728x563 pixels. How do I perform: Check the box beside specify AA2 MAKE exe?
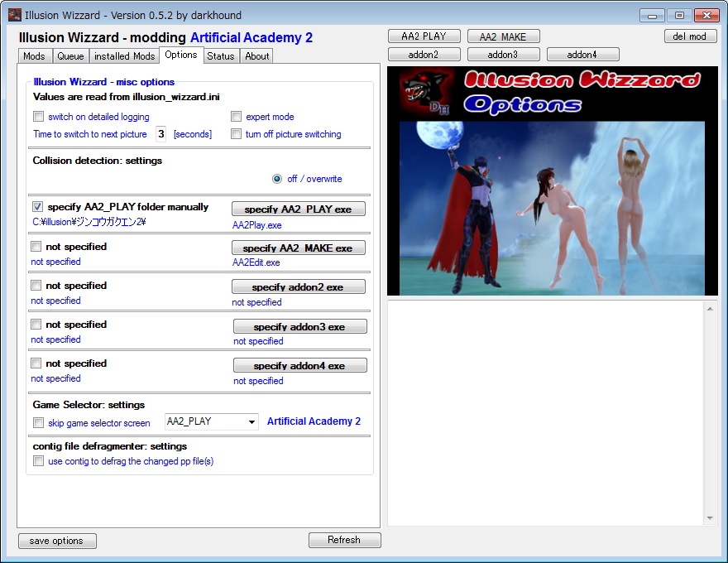click(x=36, y=246)
